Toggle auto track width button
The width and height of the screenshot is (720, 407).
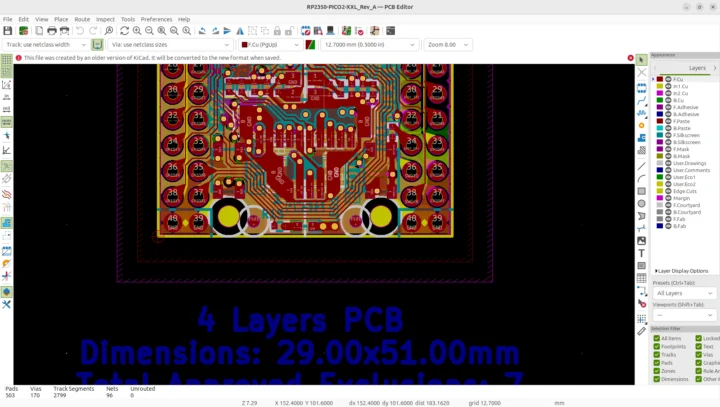[x=97, y=45]
